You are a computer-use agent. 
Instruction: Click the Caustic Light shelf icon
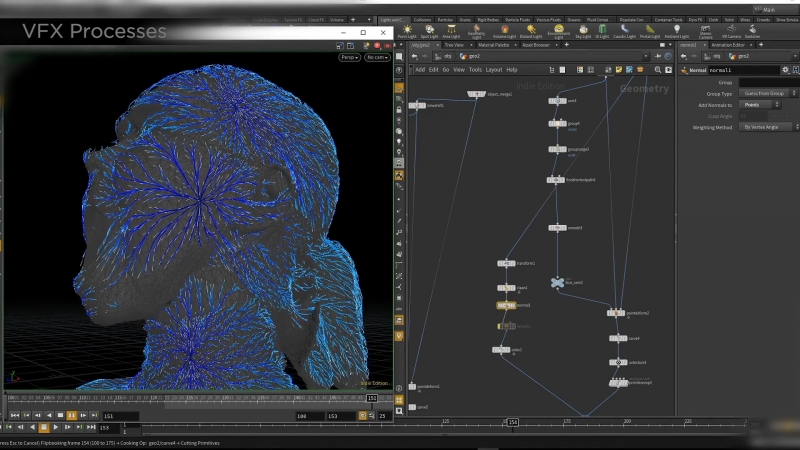point(623,31)
